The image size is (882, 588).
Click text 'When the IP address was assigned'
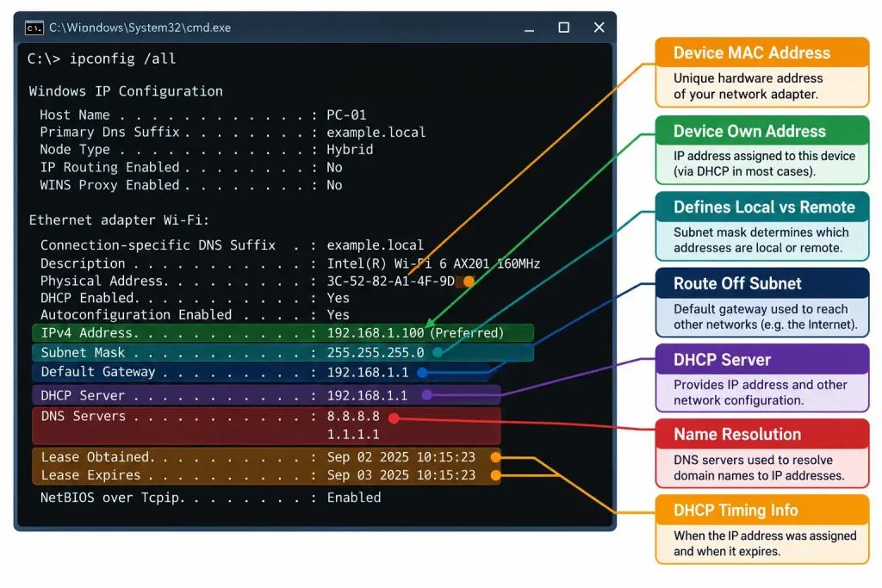coord(765,535)
